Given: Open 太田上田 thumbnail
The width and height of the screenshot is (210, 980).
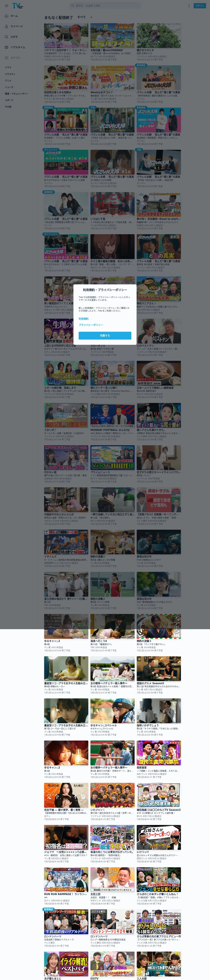Looking at the screenshot, I should pyautogui.click(x=112, y=880).
